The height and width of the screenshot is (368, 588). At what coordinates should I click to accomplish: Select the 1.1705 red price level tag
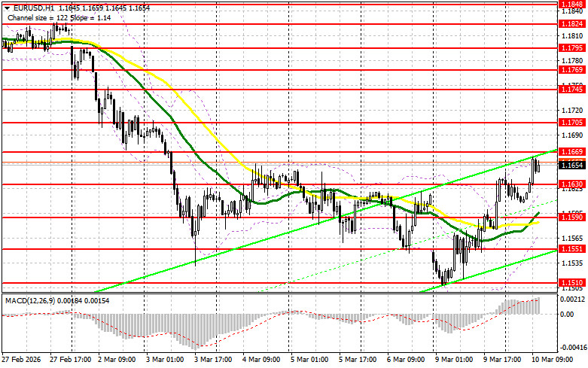point(571,122)
